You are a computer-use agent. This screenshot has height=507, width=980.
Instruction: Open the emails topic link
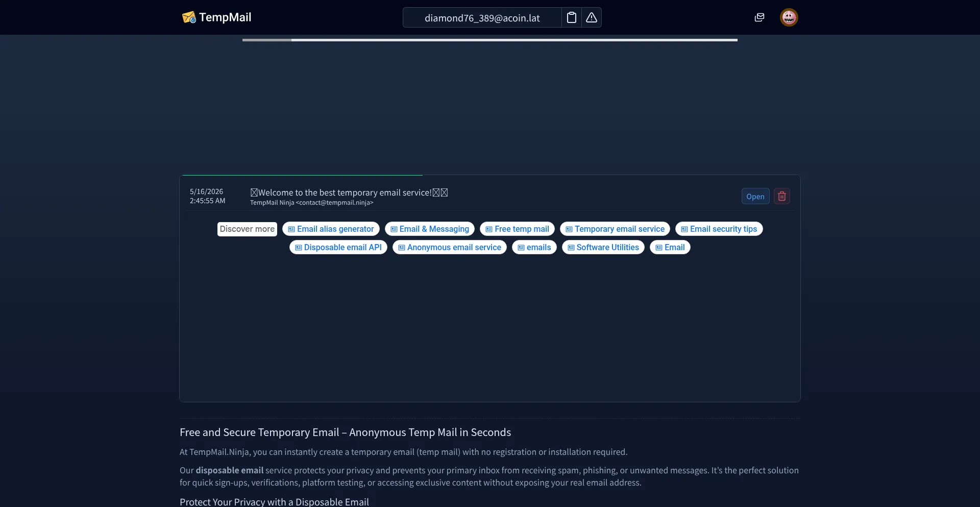coord(534,247)
